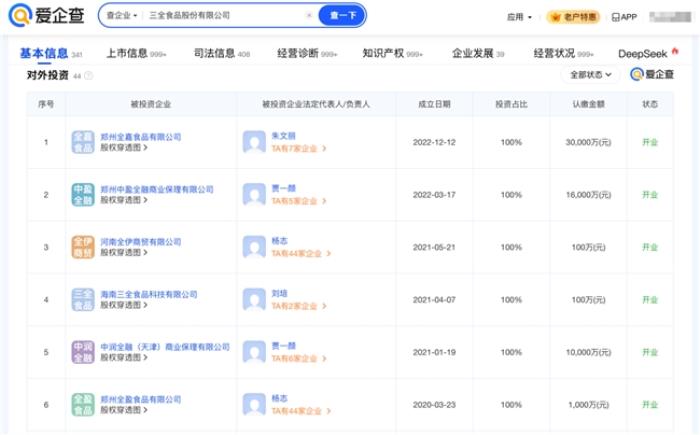700x435 pixels.
Task: Open the 应用 dropdown menu
Action: point(519,17)
